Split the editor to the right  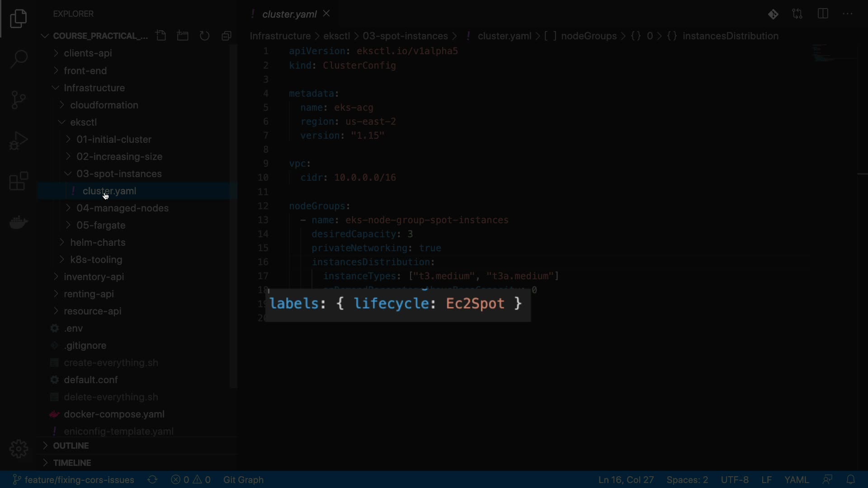pos(823,14)
